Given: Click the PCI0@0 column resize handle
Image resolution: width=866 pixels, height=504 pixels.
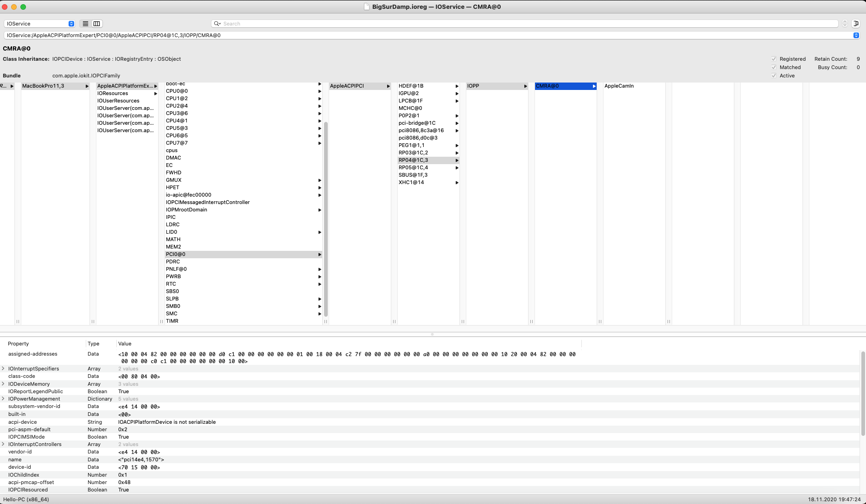Looking at the screenshot, I should [x=325, y=321].
